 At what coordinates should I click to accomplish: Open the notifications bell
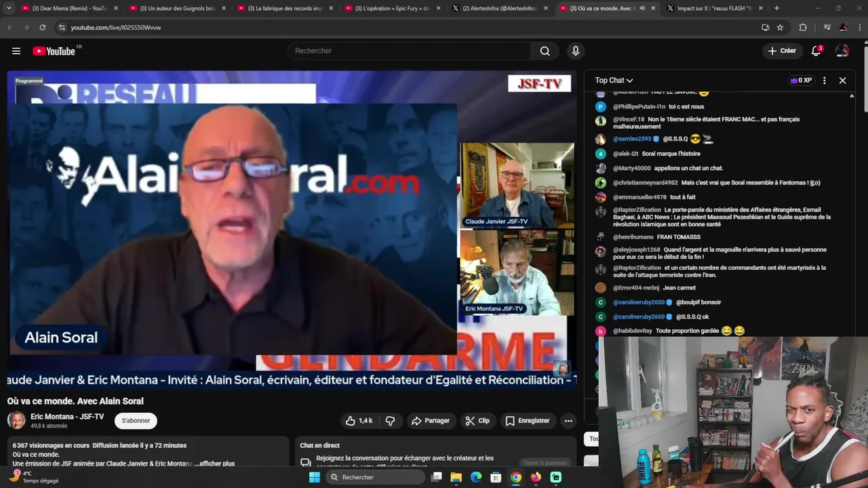tap(816, 51)
